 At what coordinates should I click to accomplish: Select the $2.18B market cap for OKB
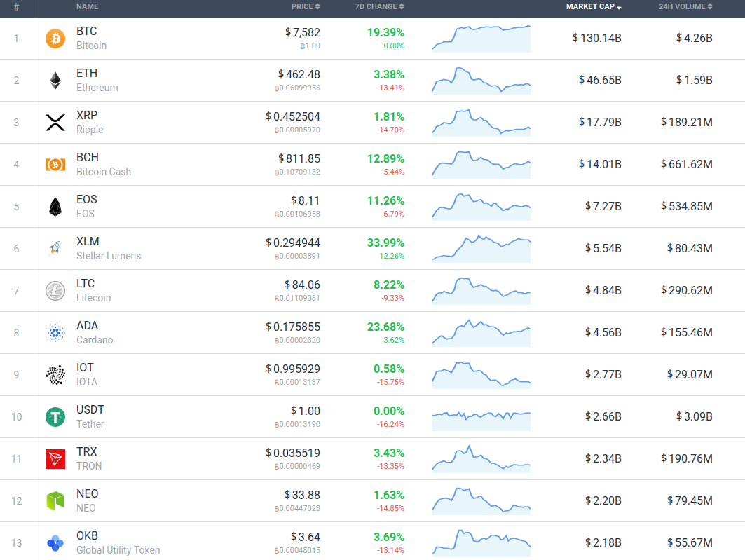(x=603, y=542)
